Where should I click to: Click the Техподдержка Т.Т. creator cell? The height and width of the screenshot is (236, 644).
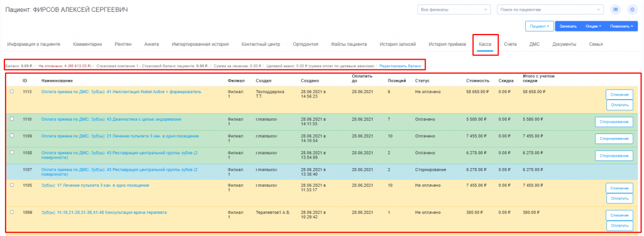[270, 94]
